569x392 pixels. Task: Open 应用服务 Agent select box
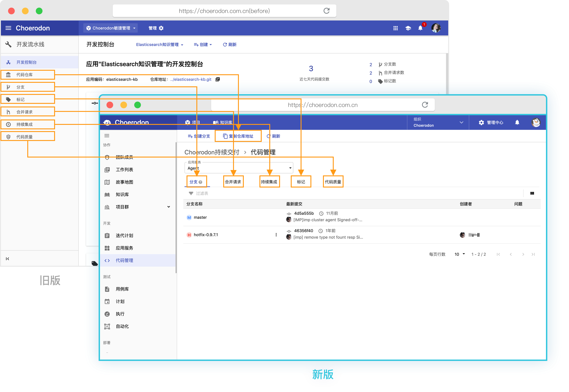pos(239,168)
